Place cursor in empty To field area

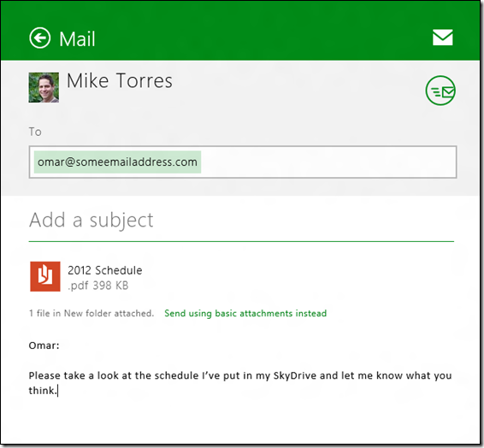pos(328,162)
